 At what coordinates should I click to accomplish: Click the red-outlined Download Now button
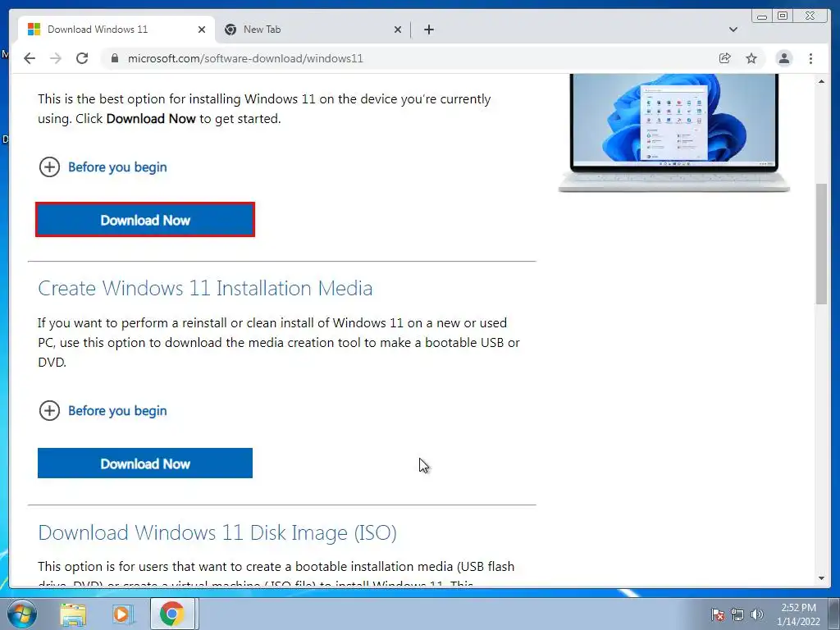145,220
